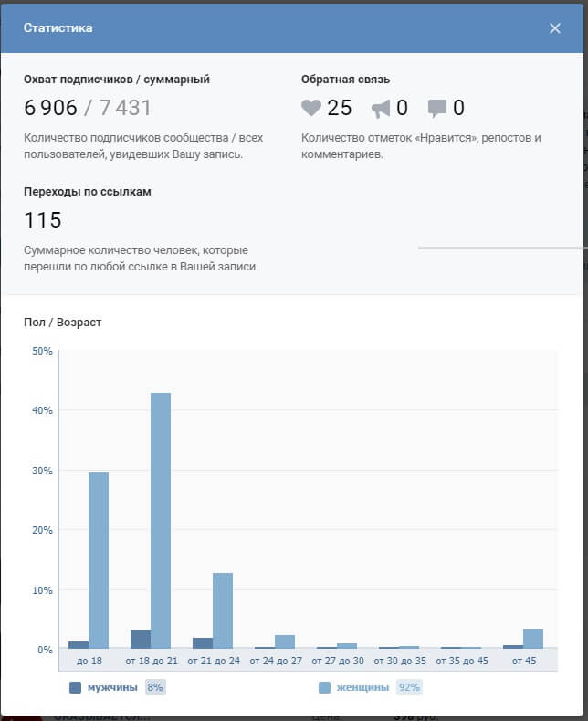Close the Статистика dialog with the X
Screen dimensions: 588x721
pyautogui.click(x=555, y=28)
